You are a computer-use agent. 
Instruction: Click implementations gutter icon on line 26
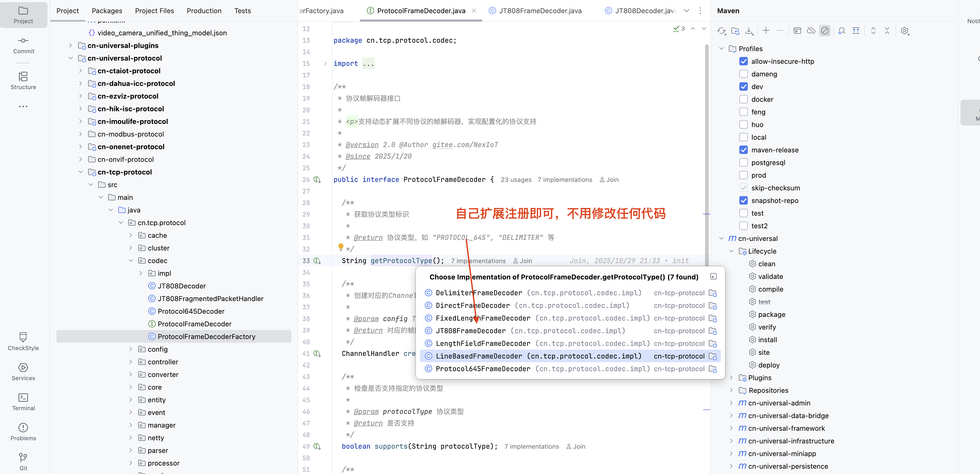(x=317, y=180)
